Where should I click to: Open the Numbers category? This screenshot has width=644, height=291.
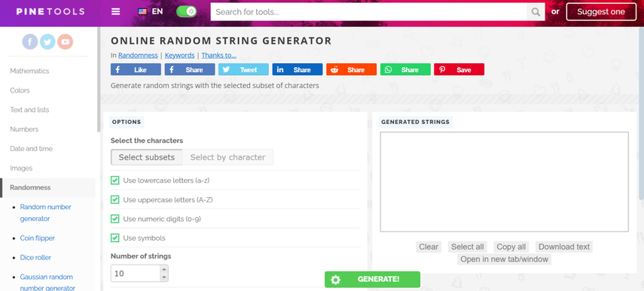pyautogui.click(x=24, y=129)
